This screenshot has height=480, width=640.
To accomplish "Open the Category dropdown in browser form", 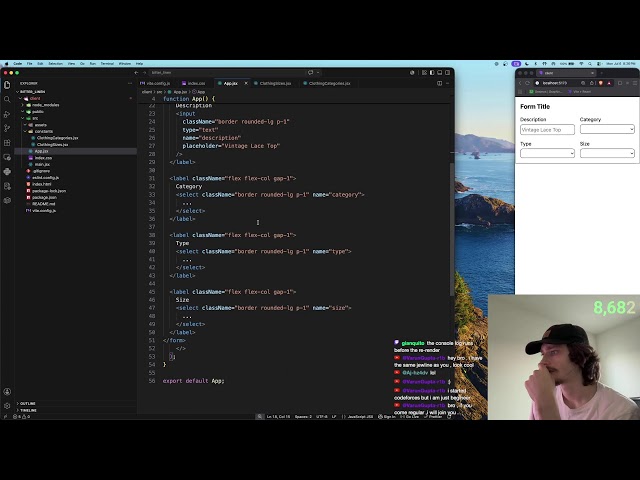I will click(x=607, y=129).
